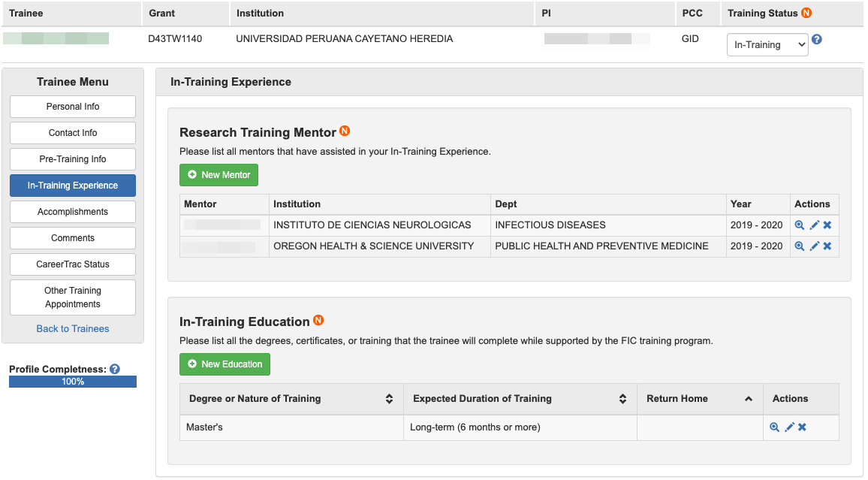Edit the Instituto de Ciencias Neurologicas mentor row
The width and height of the screenshot is (868, 480).
(814, 225)
